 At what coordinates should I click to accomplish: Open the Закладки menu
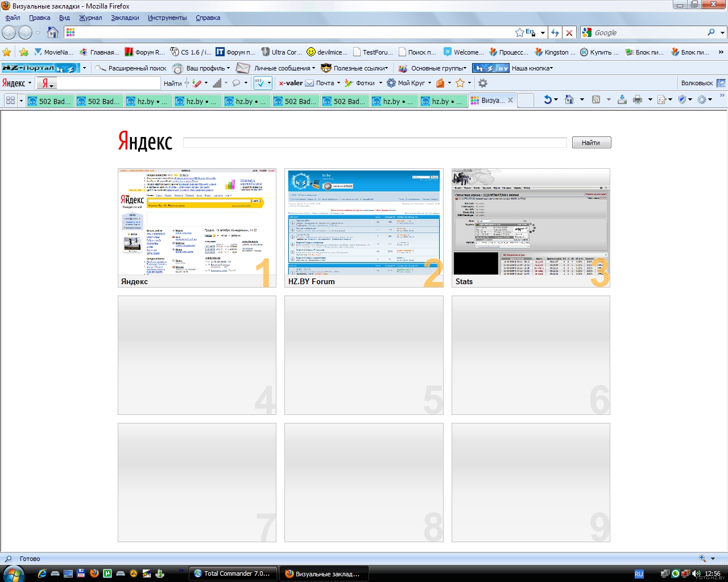pos(125,18)
